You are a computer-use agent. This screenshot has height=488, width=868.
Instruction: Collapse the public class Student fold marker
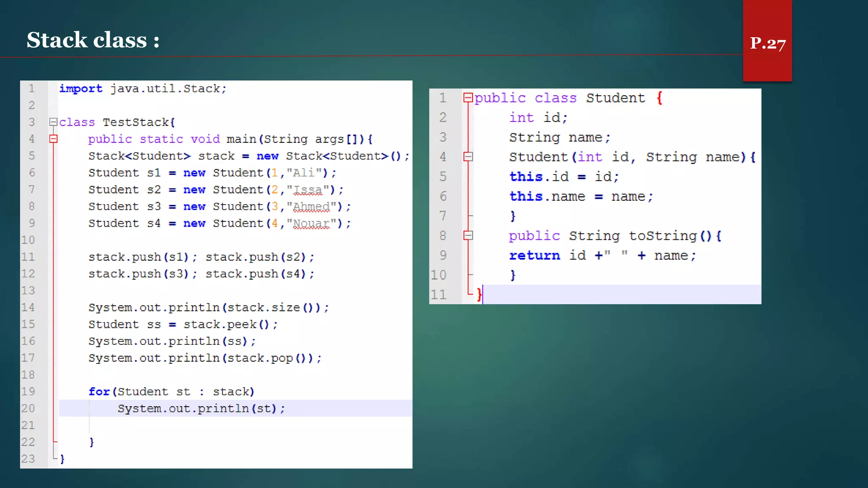pyautogui.click(x=468, y=98)
